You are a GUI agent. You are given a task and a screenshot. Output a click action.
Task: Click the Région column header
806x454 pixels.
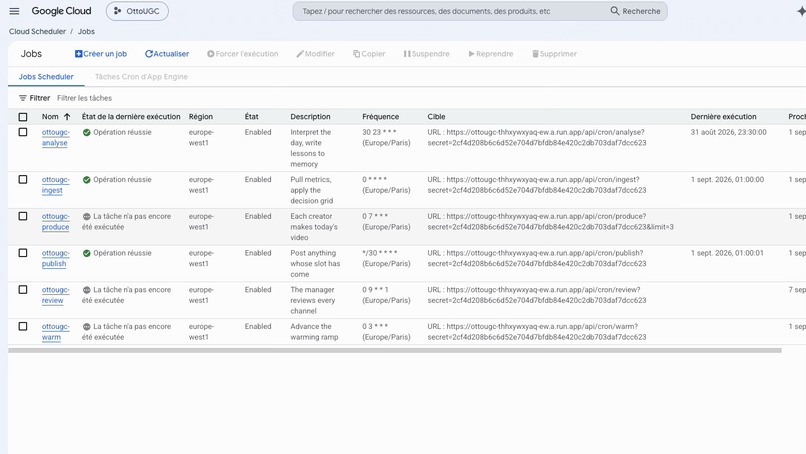pos(200,117)
